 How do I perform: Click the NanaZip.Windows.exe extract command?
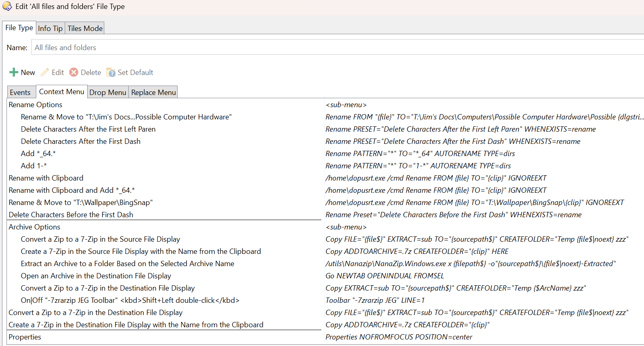pos(470,264)
